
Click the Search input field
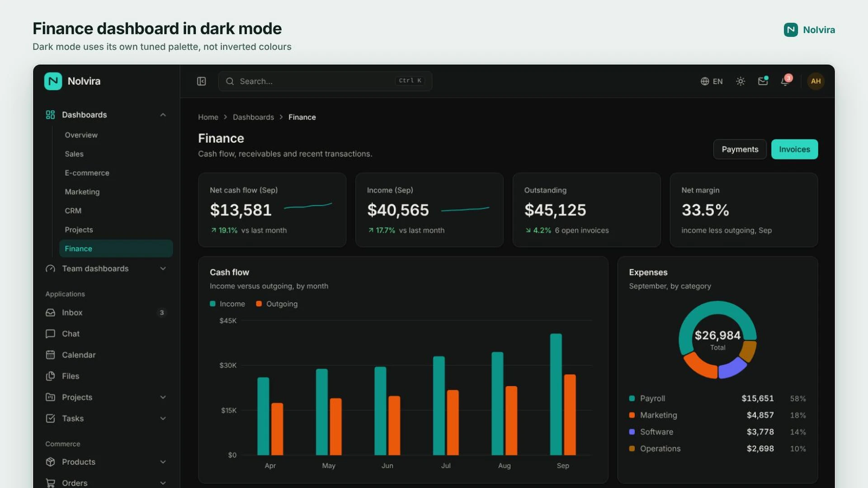click(x=325, y=81)
